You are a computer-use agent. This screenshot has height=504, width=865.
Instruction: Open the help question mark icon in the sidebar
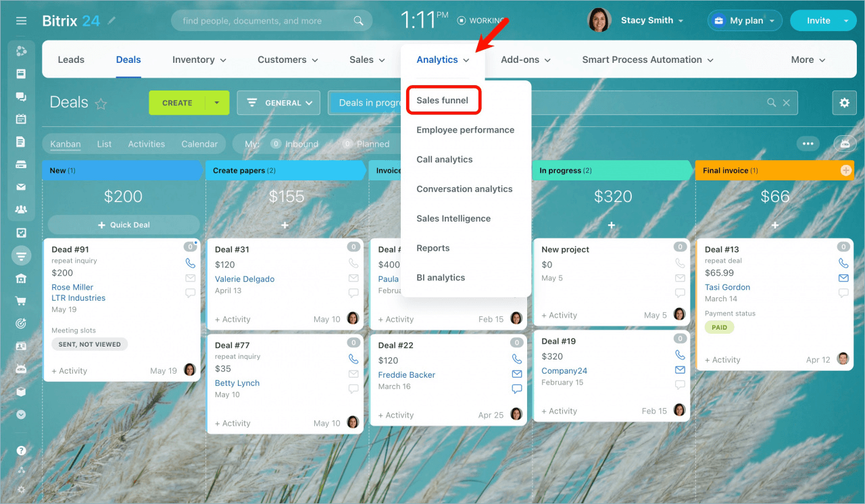pos(22,451)
